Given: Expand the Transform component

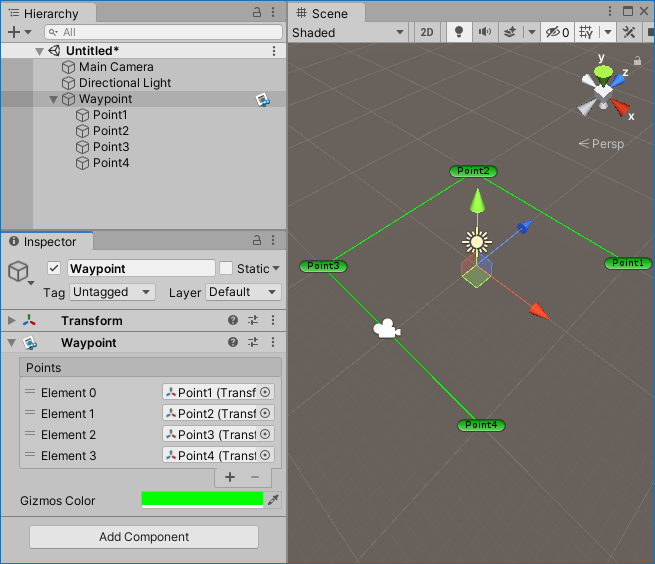Looking at the screenshot, I should click(12, 321).
